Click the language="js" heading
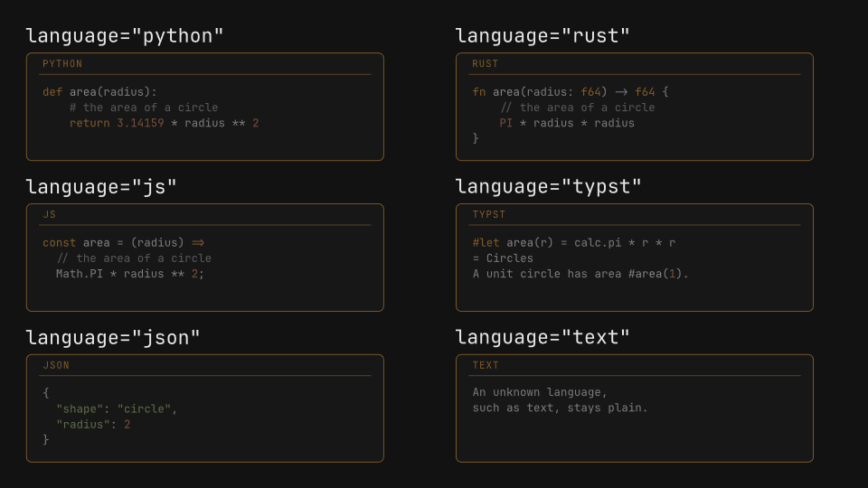The image size is (868, 488). [101, 187]
